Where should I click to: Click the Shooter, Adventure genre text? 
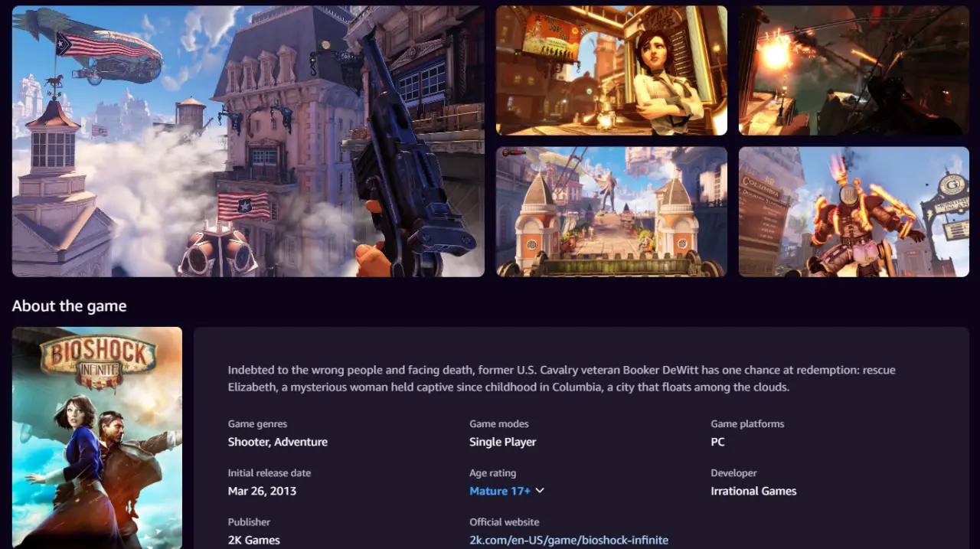point(278,442)
